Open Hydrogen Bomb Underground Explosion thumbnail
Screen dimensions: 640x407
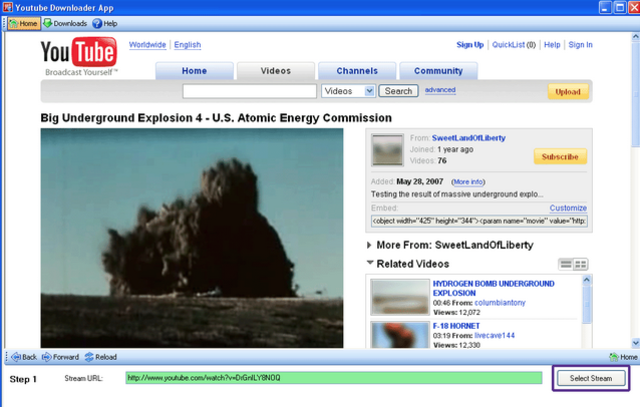tap(400, 297)
